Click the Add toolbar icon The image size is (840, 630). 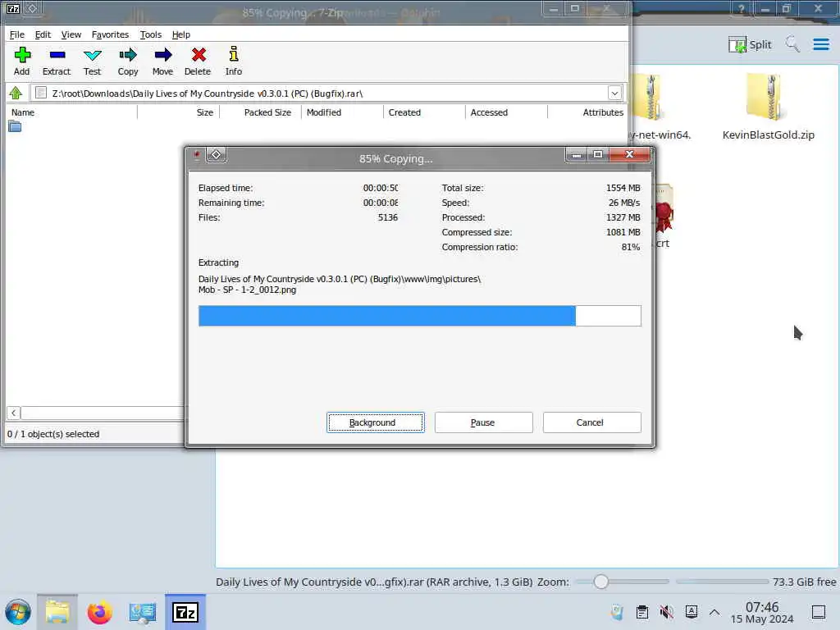coord(22,61)
